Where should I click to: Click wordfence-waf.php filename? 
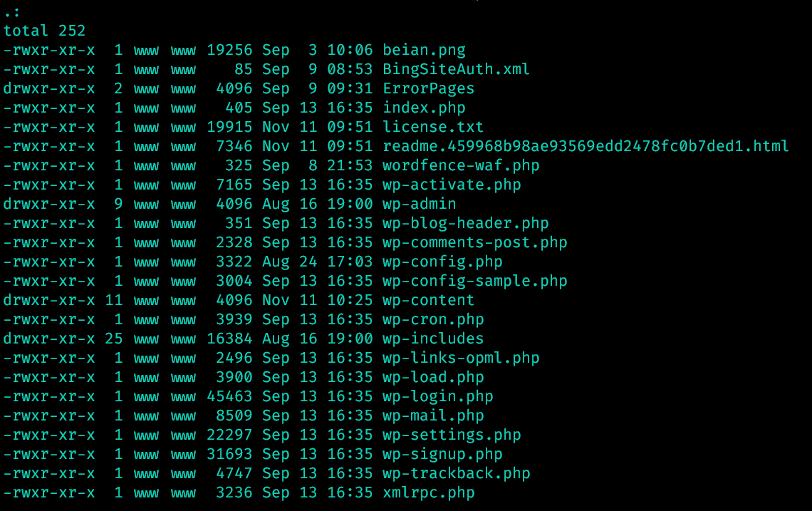click(x=461, y=165)
